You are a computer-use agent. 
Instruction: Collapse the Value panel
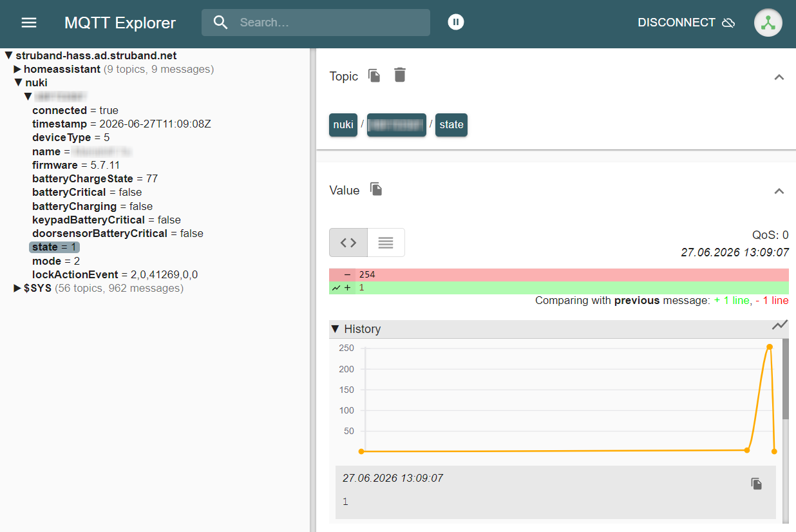point(779,191)
